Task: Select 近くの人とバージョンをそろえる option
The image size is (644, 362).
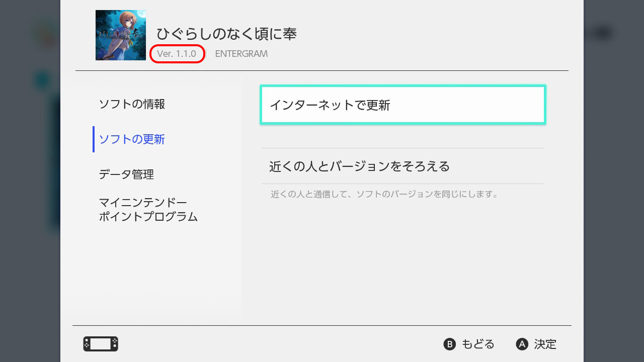Action: (403, 166)
